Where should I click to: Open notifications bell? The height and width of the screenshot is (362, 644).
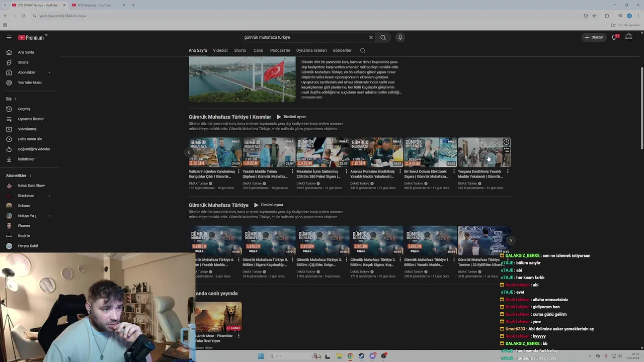pos(614,37)
